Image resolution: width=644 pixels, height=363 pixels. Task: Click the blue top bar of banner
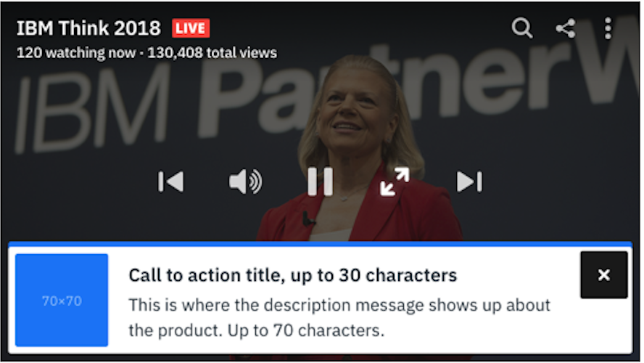pos(320,244)
